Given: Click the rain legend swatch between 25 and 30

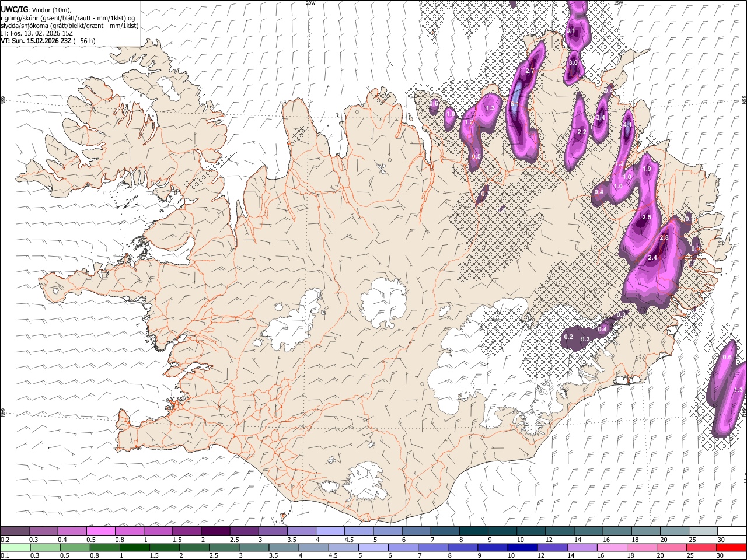Looking at the screenshot, I should [701, 547].
